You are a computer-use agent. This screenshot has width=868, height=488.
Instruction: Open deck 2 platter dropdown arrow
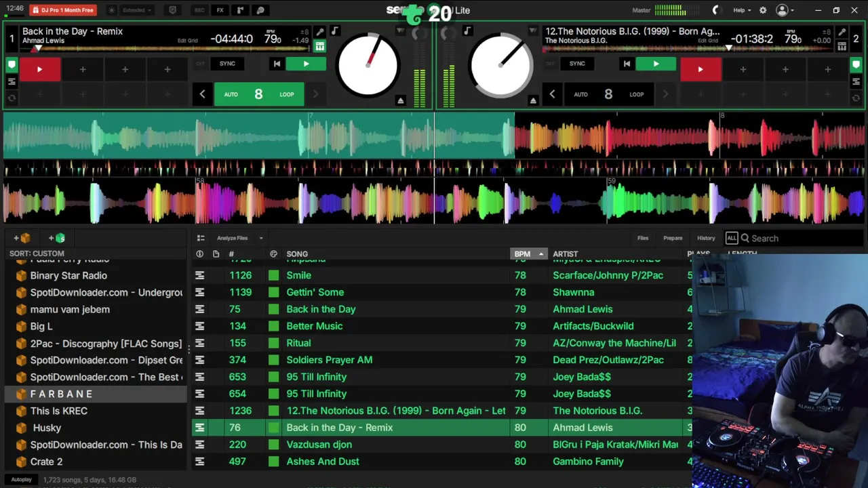tap(533, 31)
